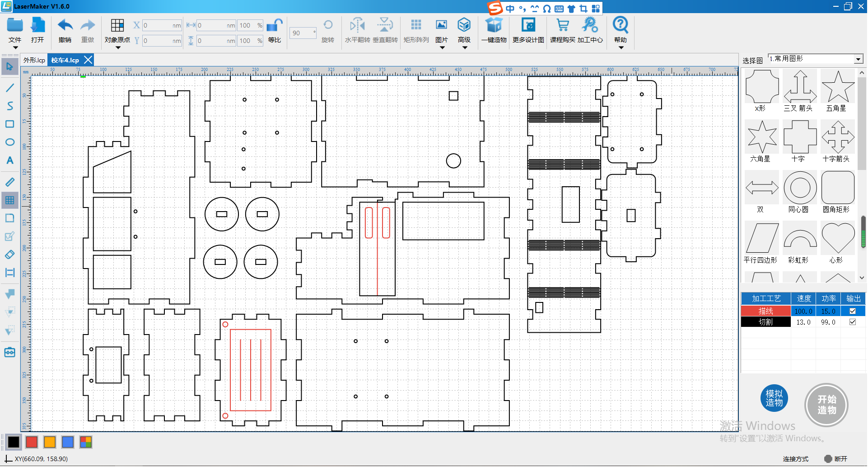Switch to the 外形.lcp tab
The image size is (868, 467).
[34, 60]
